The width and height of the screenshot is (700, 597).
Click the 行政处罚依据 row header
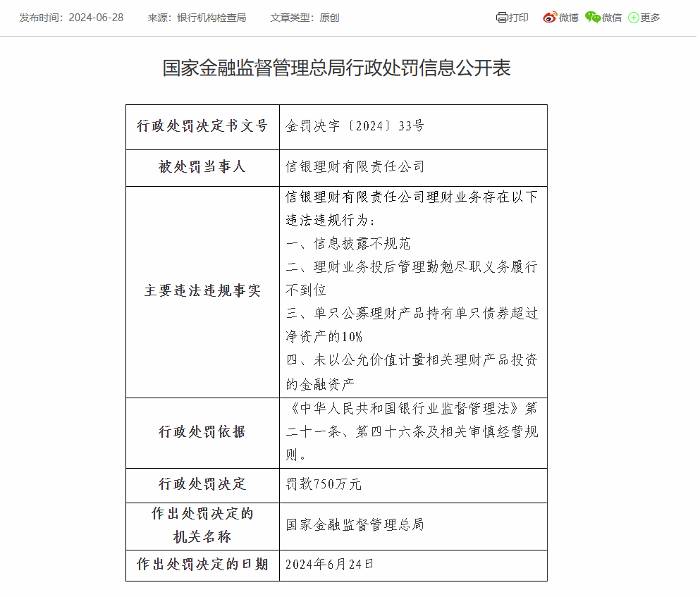[x=202, y=432]
